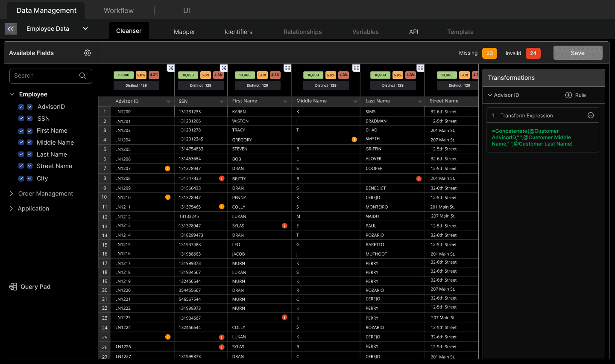Expand the Application group

[12, 209]
